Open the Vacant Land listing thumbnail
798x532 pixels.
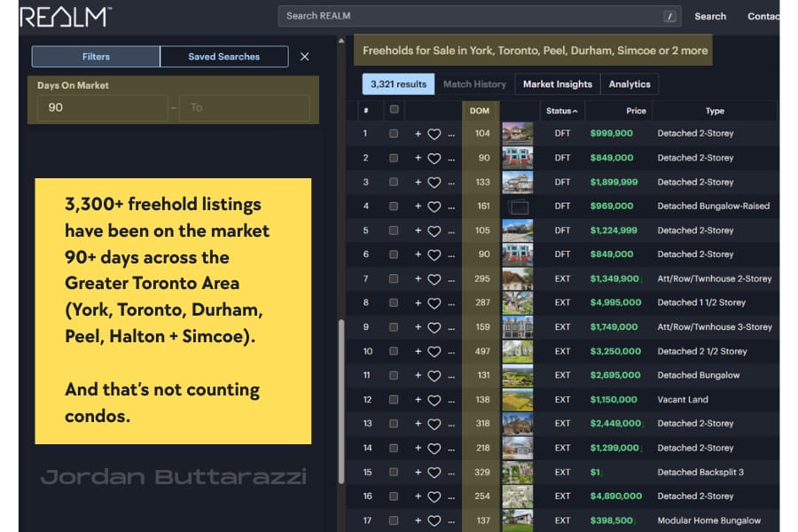click(518, 400)
